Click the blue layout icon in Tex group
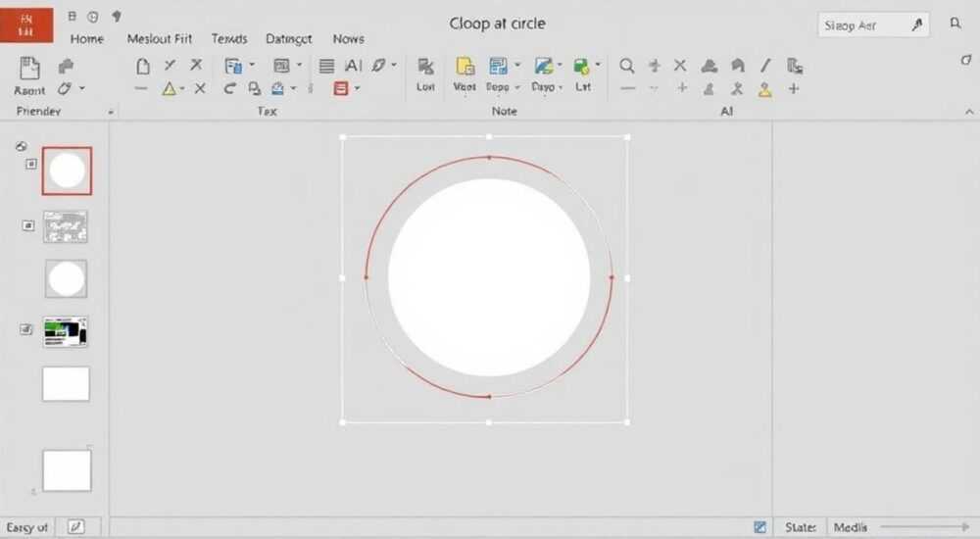The width and height of the screenshot is (980, 539). click(x=234, y=66)
